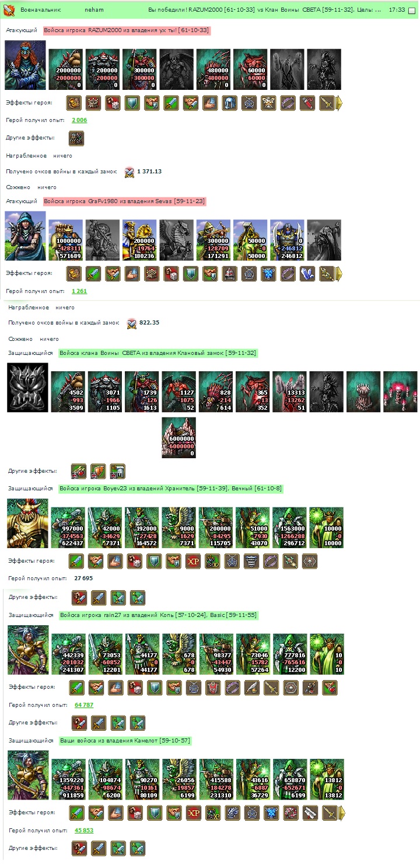The image size is (420, 868).
Task: Click the war points icon beside 822.35
Action: tap(132, 323)
